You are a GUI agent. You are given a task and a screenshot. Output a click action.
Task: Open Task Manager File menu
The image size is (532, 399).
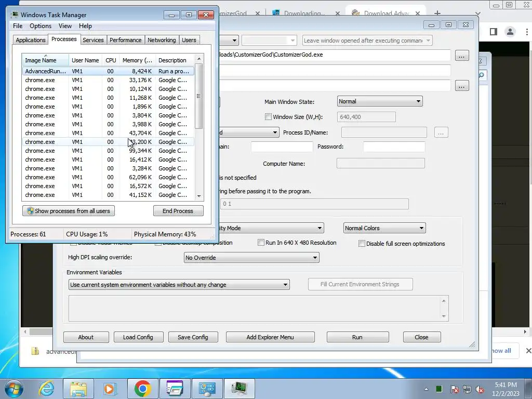18,26
